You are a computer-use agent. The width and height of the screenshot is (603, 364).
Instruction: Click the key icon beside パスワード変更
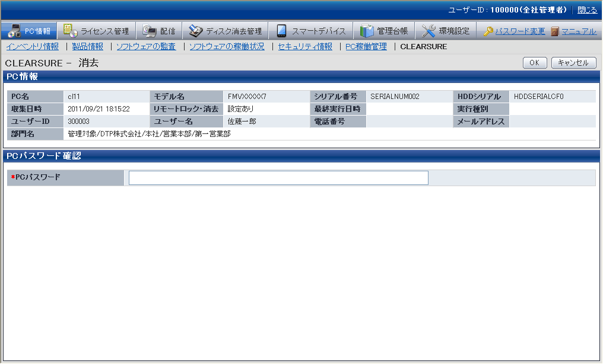(488, 31)
